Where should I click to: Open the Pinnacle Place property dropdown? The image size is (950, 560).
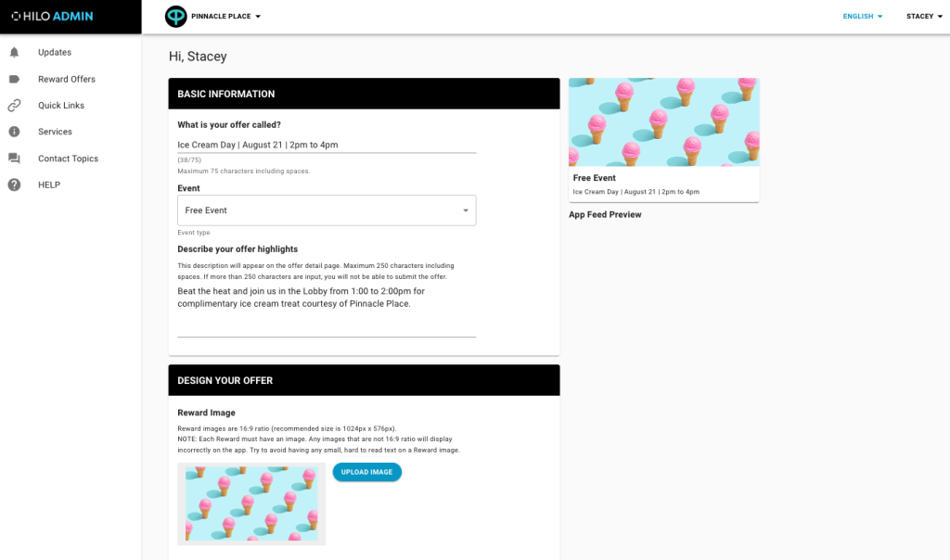coord(225,17)
